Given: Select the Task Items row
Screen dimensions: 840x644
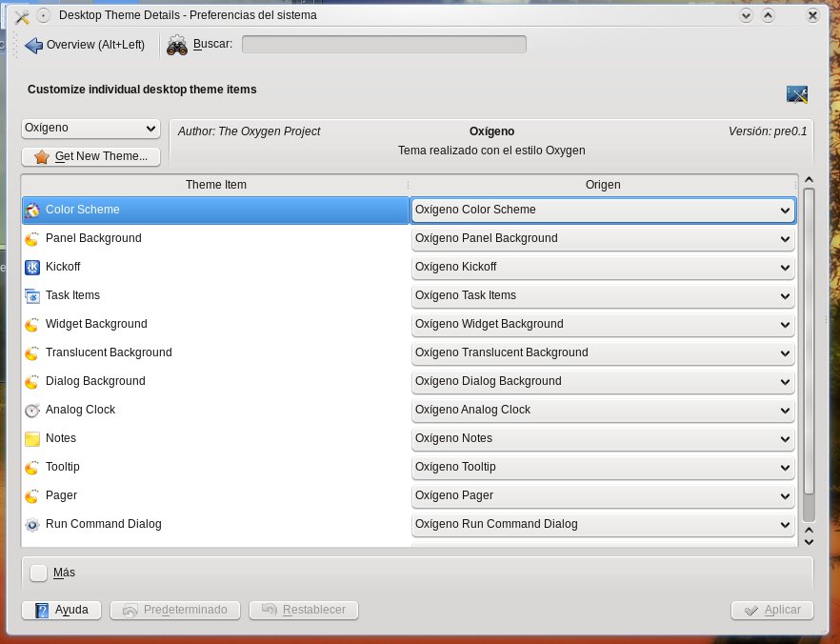Looking at the screenshot, I should point(215,295).
